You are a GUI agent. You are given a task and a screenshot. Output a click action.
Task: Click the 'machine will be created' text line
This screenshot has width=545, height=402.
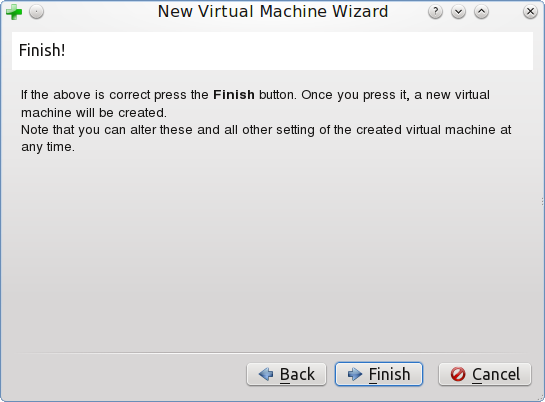pyautogui.click(x=94, y=113)
